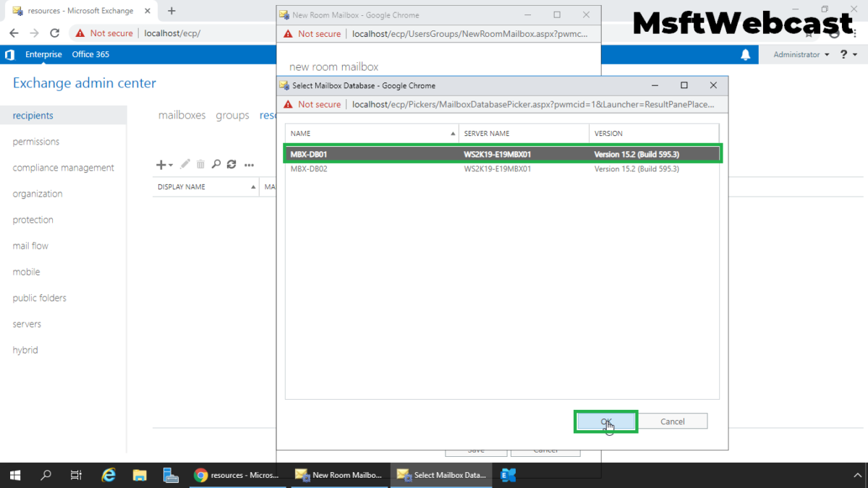This screenshot has width=868, height=488.
Task: Click the Exchange logo icon
Action: pyautogui.click(x=9, y=54)
